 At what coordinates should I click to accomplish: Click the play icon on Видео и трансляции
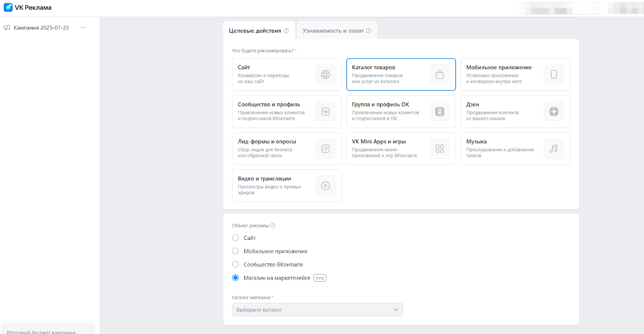325,186
